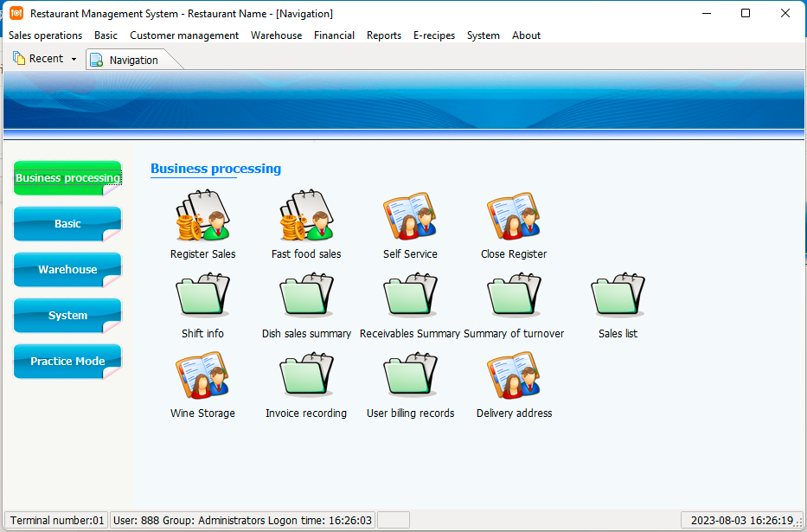Viewport: 807px width, 532px height.
Task: Open Summary of turnover folder
Action: point(514,294)
